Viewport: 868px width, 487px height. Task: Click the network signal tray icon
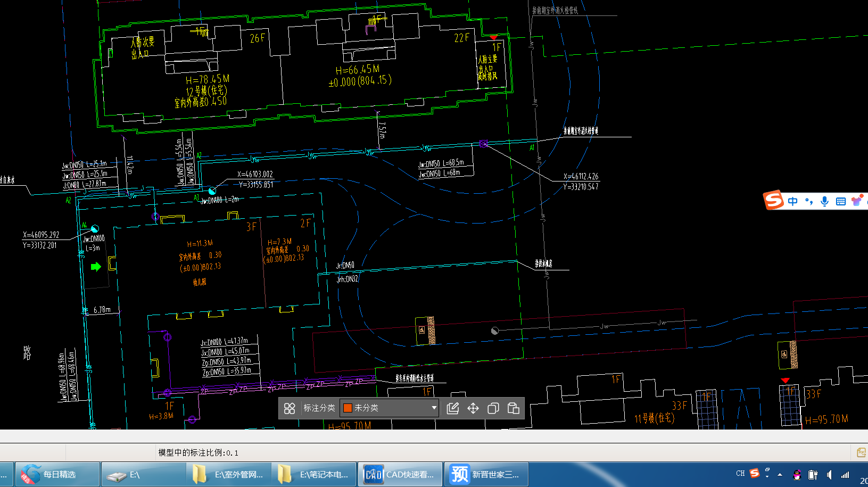[x=845, y=475]
